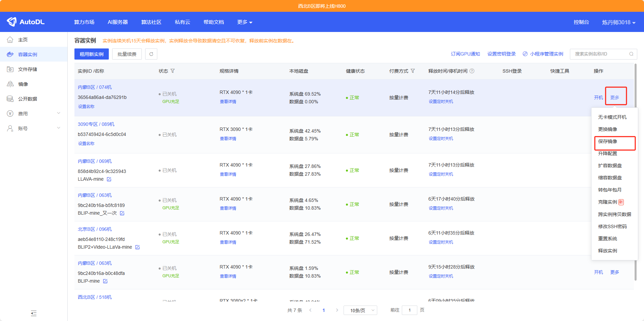Open 更多 menu for BLIP-mine 063机 instance
644x321 pixels.
click(615, 272)
